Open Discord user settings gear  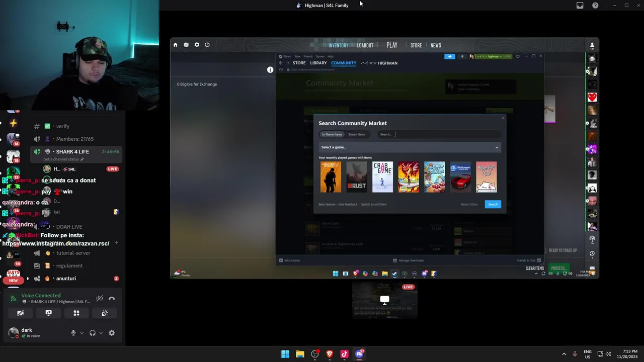pos(112,333)
